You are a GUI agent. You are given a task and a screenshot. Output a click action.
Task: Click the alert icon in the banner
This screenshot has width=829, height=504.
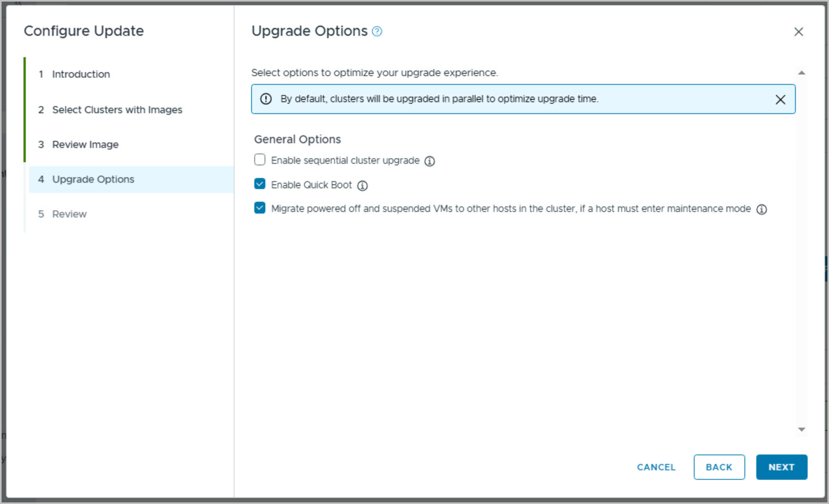(x=266, y=99)
